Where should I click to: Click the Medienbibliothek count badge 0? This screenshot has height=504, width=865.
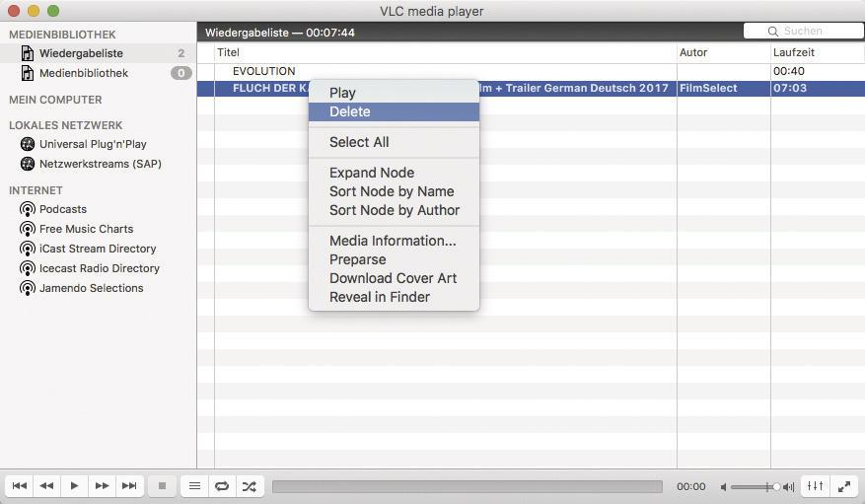click(180, 73)
